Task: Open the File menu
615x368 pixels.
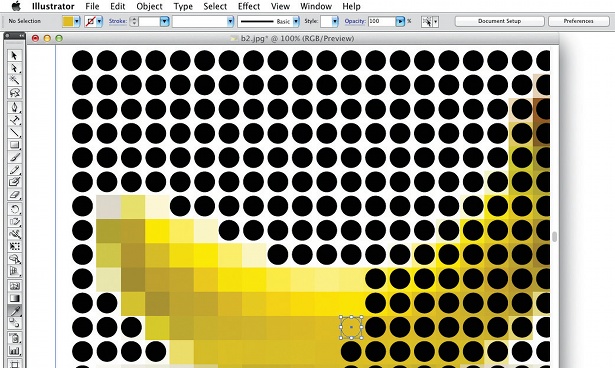Action: (92, 6)
